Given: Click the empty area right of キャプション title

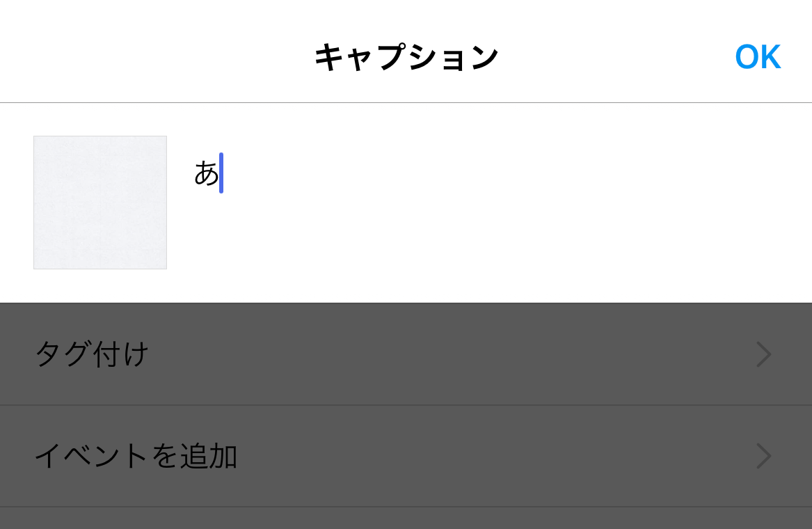Looking at the screenshot, I should pos(616,57).
